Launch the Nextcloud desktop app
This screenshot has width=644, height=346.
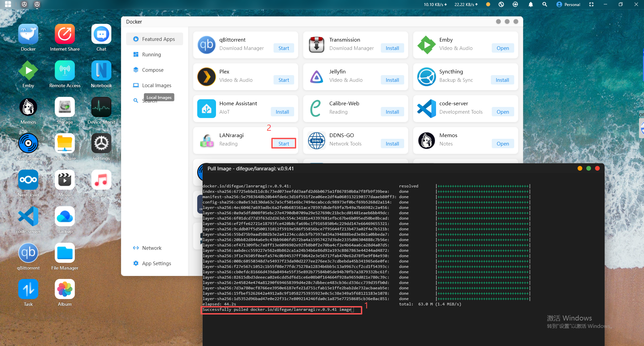coord(28,180)
